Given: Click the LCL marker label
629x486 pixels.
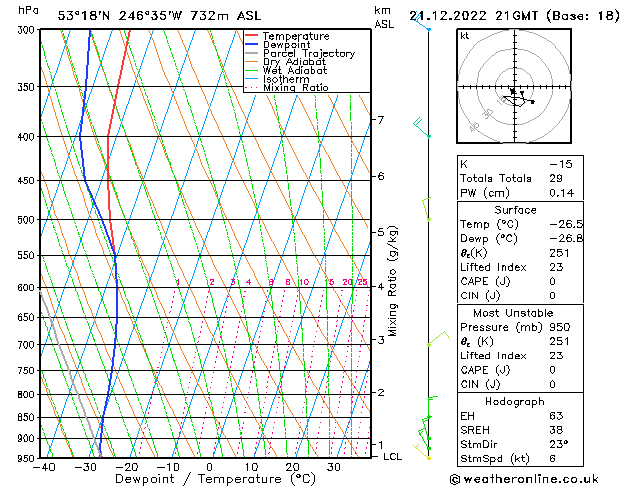Looking at the screenshot, I should [x=392, y=457].
